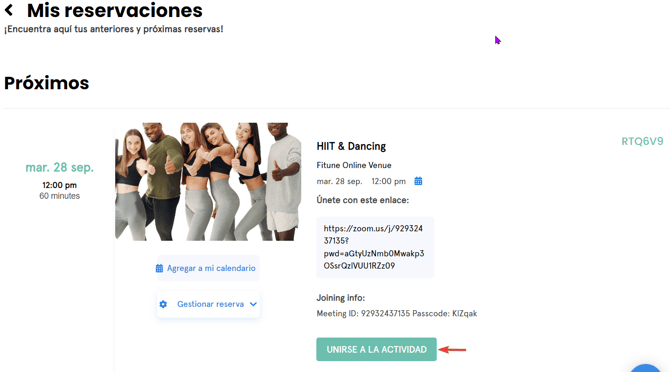Image resolution: width=670 pixels, height=372 pixels.
Task: Click the Joining info label
Action: [x=341, y=298]
